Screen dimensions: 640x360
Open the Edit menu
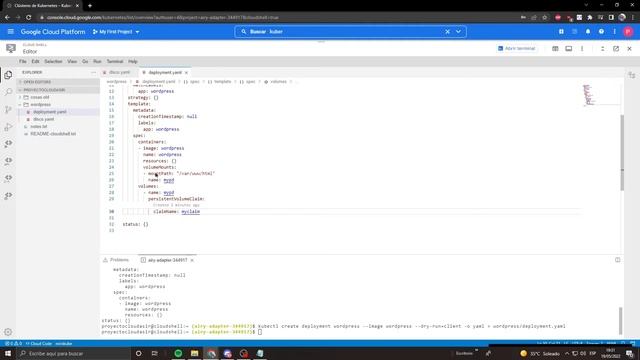click(x=36, y=61)
